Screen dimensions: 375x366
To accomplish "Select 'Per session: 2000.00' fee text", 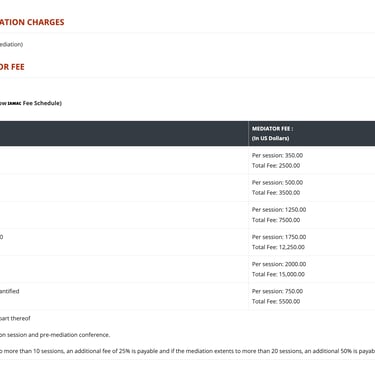I will (x=279, y=264).
